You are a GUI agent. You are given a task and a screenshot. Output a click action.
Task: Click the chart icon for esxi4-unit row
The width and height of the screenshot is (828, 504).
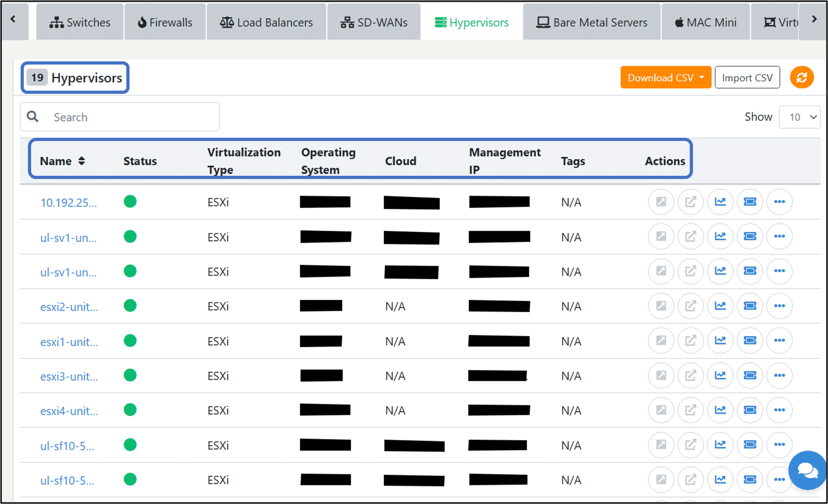point(720,410)
